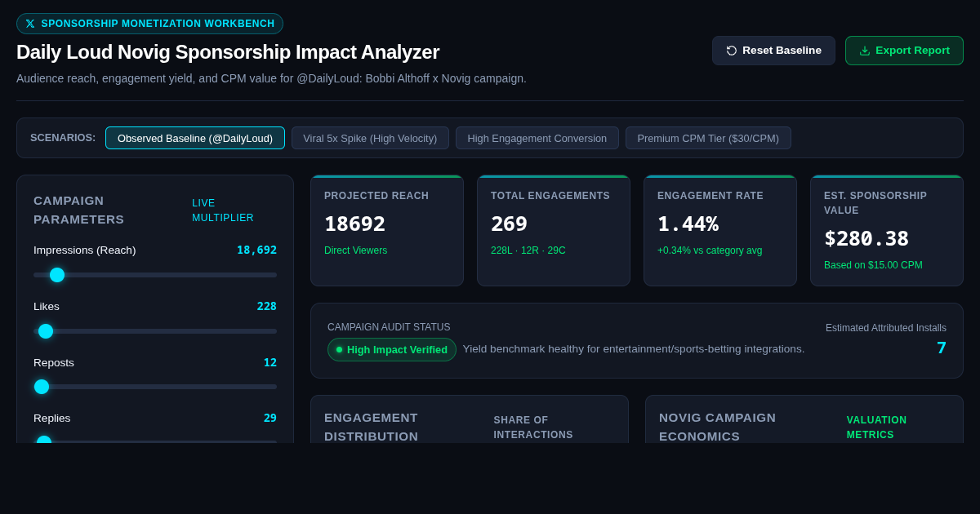980x514 pixels.
Task: Click the sponsorship value $280.38
Action: click(x=866, y=238)
